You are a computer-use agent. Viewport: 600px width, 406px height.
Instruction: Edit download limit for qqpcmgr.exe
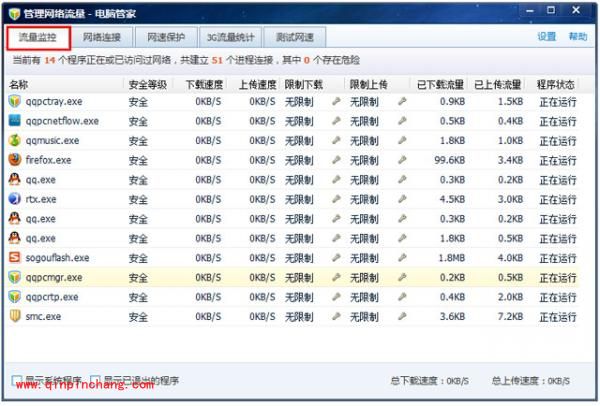336,277
